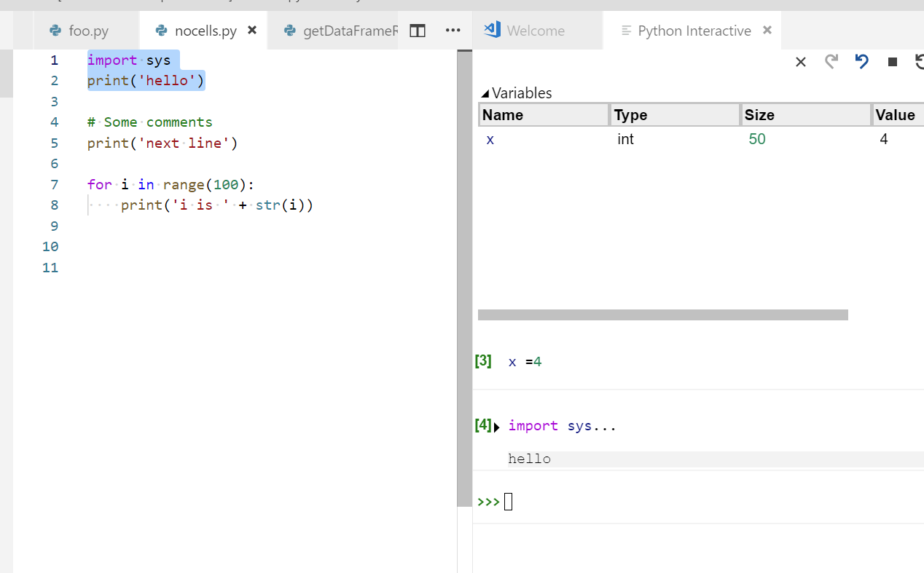The image size is (924, 573).
Task: Click the size value 50
Action: 757,139
